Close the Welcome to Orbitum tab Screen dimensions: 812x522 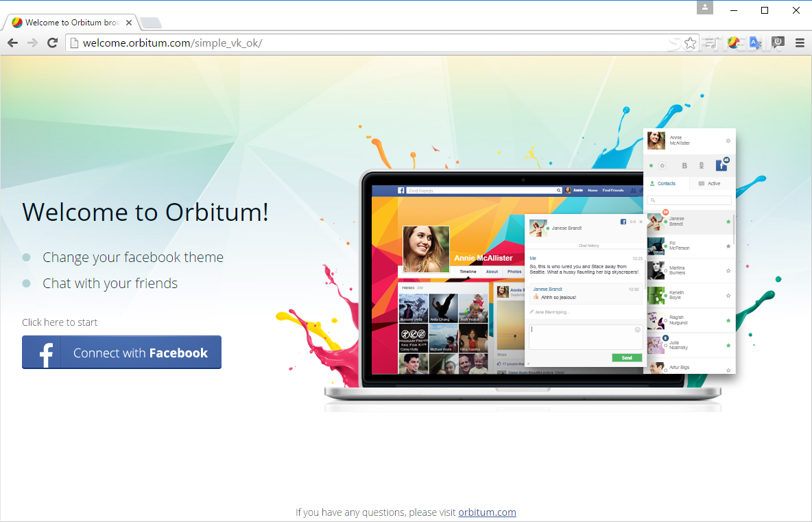pyautogui.click(x=129, y=23)
